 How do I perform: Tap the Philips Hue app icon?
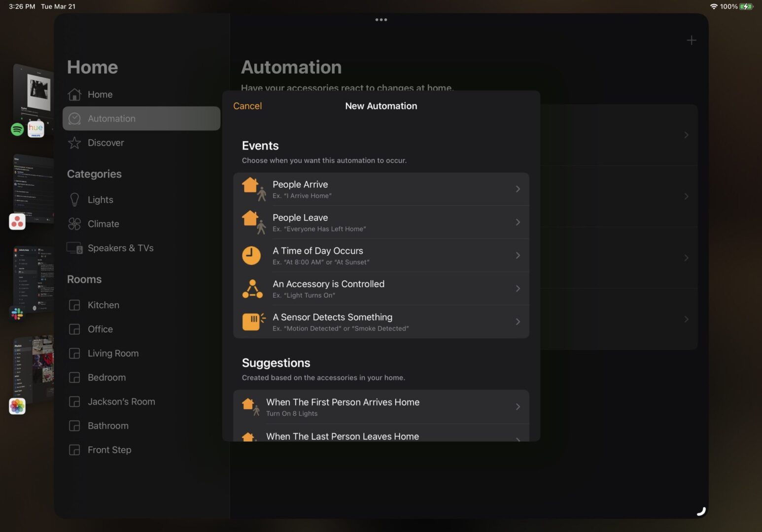pyautogui.click(x=35, y=129)
